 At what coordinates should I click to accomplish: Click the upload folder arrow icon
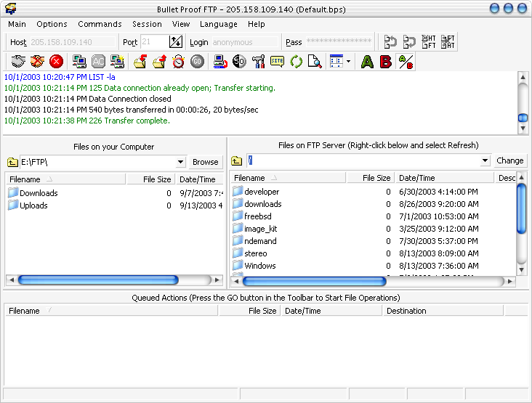pos(159,62)
